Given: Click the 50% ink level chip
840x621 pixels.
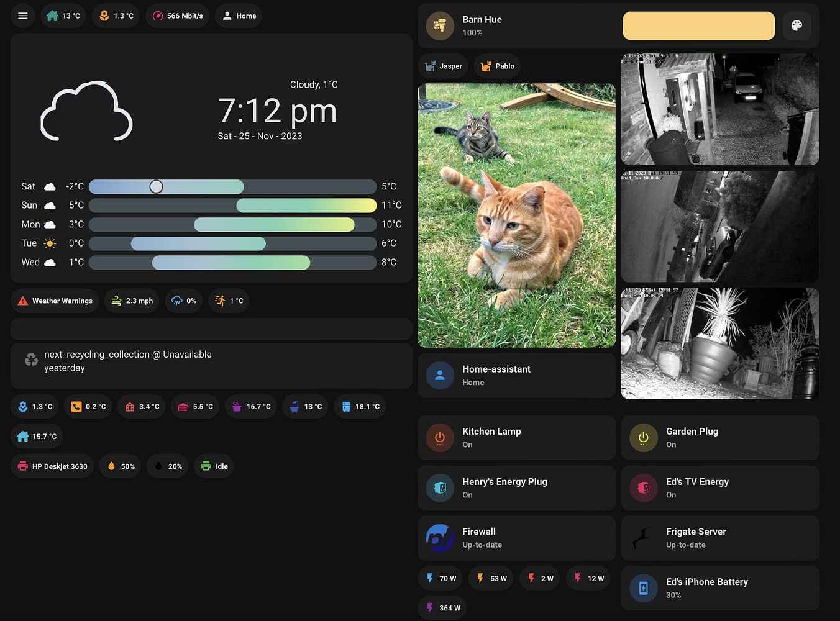Looking at the screenshot, I should point(121,466).
